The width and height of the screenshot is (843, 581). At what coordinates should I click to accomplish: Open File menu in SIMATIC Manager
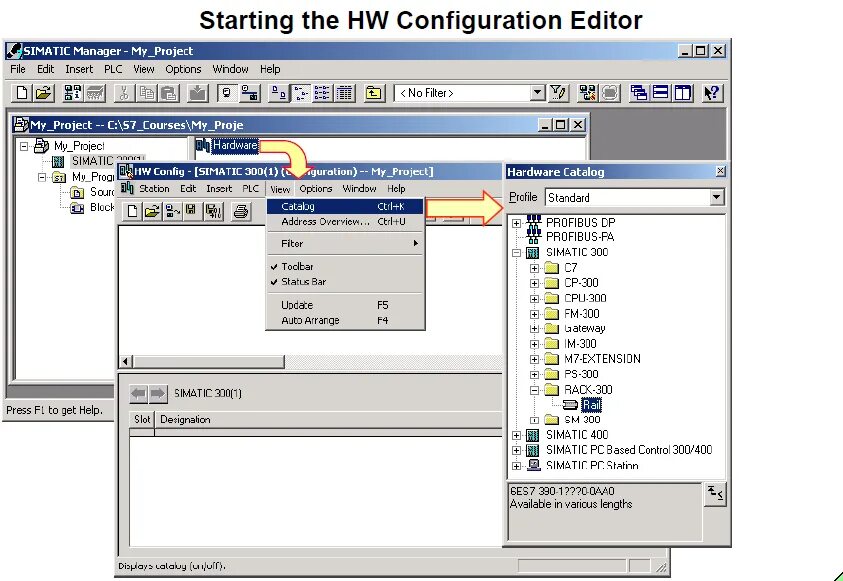(18, 69)
